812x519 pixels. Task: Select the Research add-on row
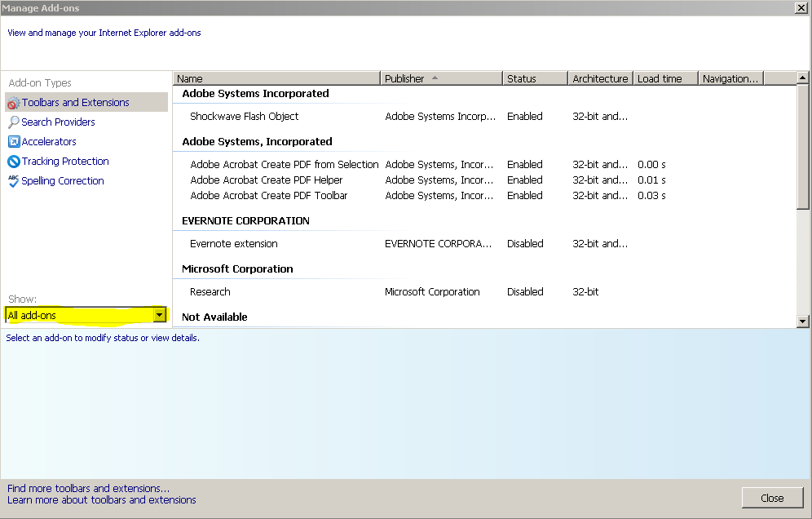pos(484,292)
